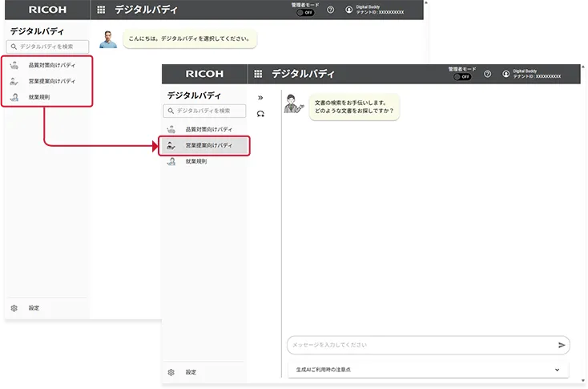Collapse sidebar with the double chevron
This screenshot has width=588, height=389.
pyautogui.click(x=260, y=96)
